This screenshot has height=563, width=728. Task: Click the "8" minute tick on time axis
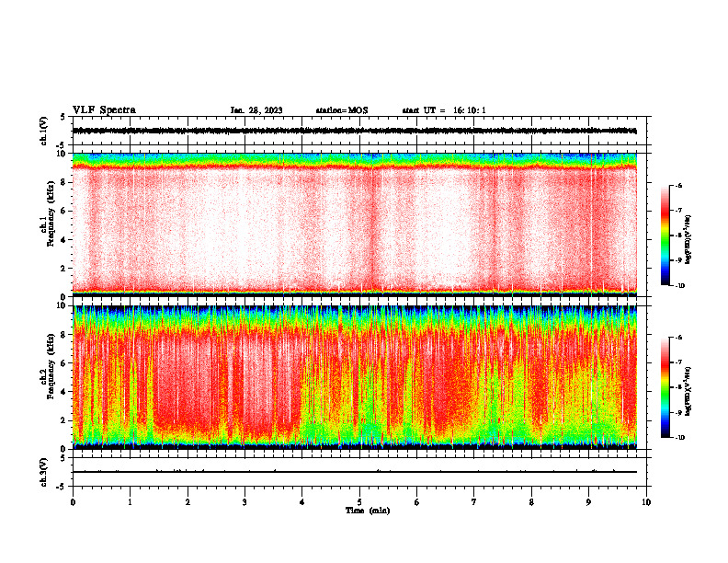point(531,502)
